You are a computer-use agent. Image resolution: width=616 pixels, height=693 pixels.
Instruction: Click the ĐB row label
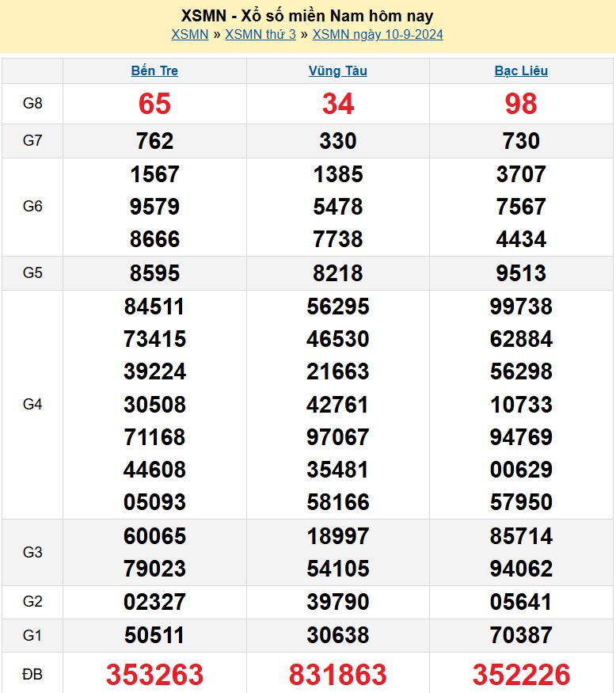[32, 675]
